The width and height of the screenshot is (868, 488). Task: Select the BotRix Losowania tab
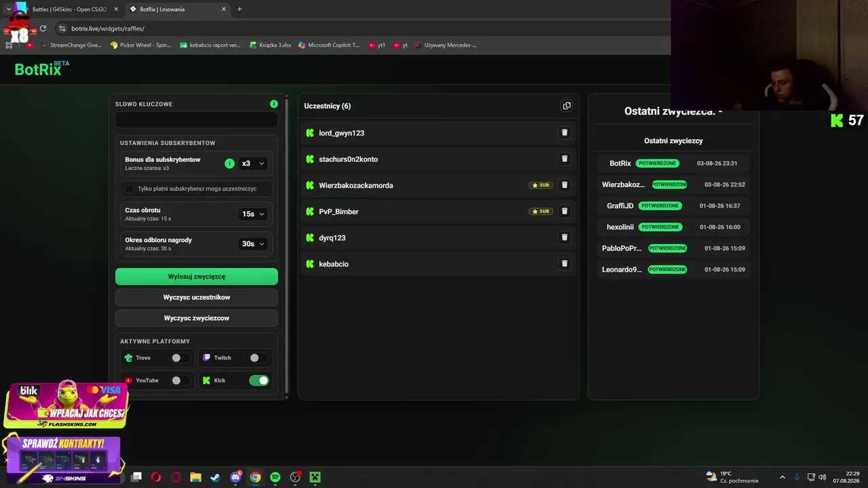pos(179,9)
